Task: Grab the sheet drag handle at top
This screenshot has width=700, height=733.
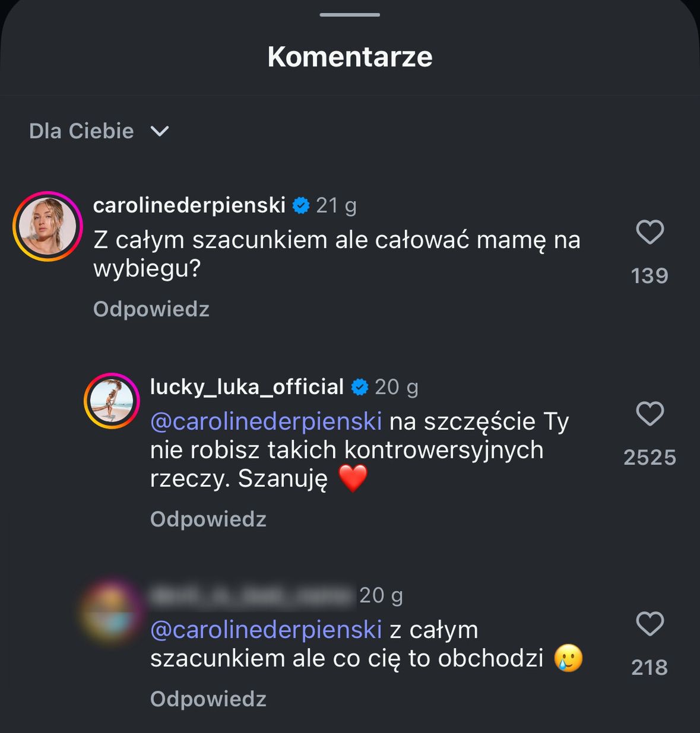Action: point(350,14)
